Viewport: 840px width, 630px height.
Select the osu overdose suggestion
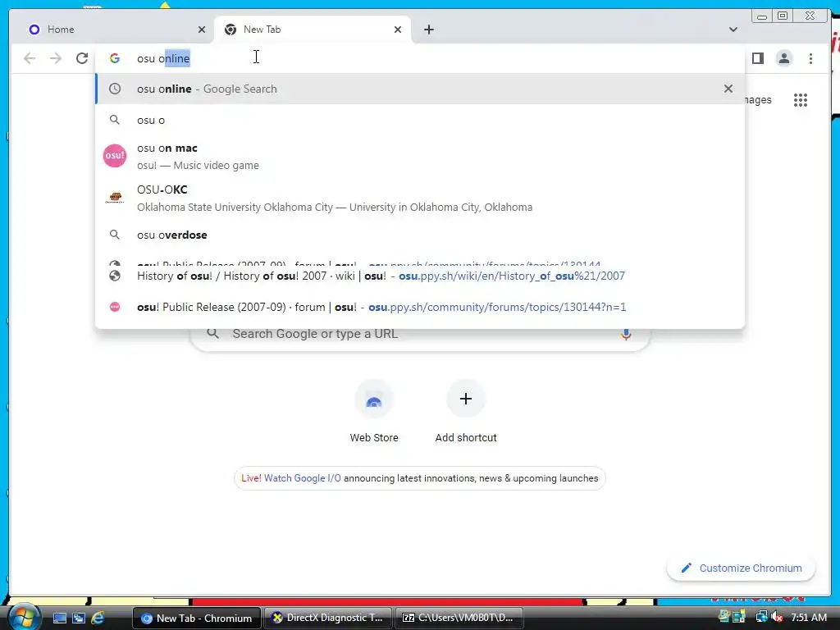[420, 235]
